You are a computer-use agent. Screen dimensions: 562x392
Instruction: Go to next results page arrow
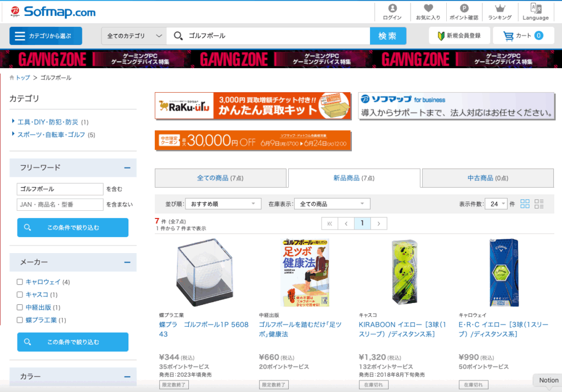click(x=379, y=223)
